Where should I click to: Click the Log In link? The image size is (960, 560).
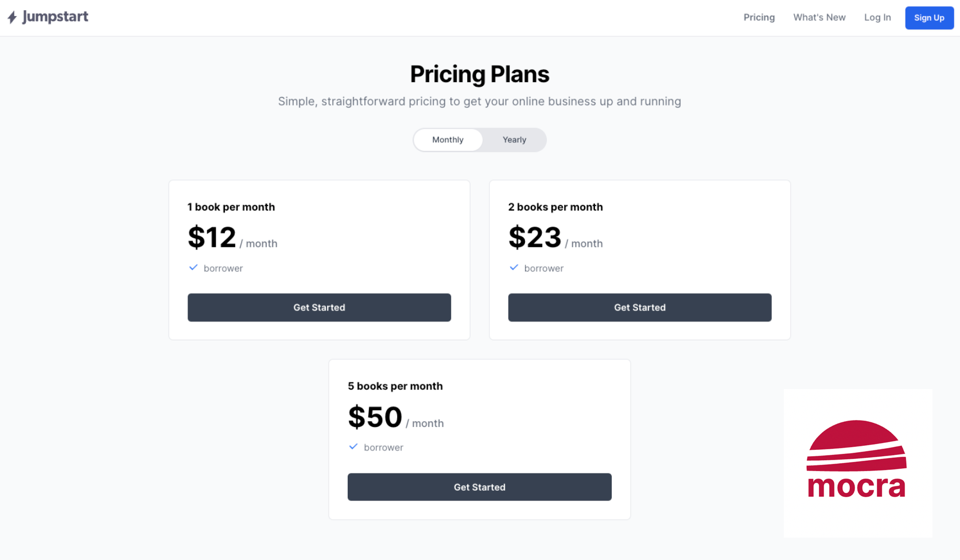coord(877,17)
